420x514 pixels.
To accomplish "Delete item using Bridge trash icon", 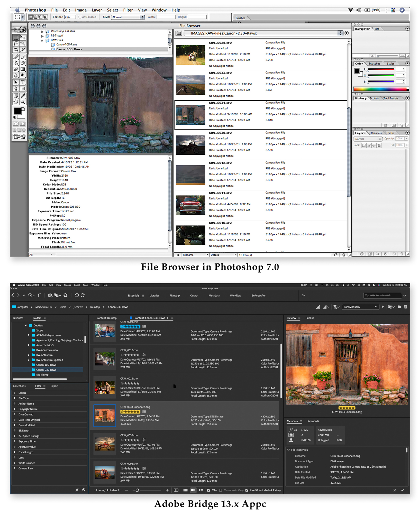I will pos(406,307).
